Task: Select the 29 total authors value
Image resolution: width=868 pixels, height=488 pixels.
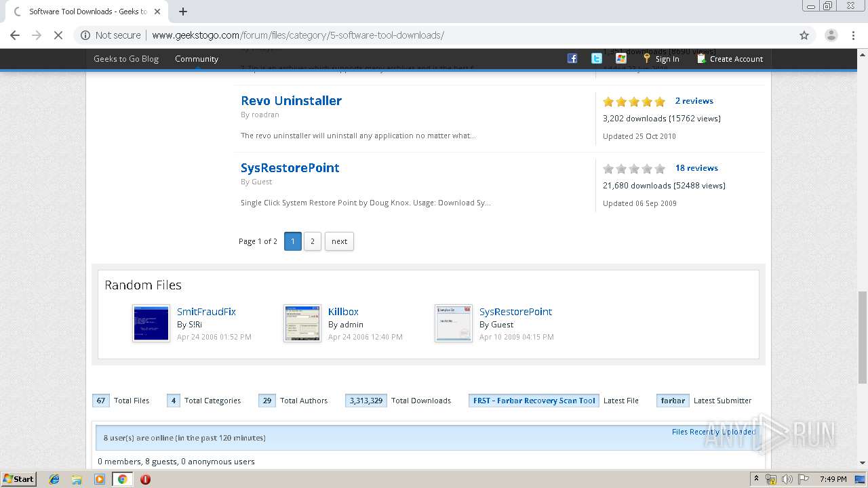Action: (267, 401)
